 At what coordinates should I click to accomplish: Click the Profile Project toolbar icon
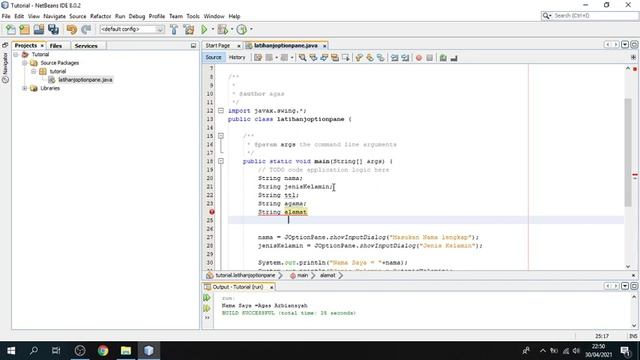[242, 29]
